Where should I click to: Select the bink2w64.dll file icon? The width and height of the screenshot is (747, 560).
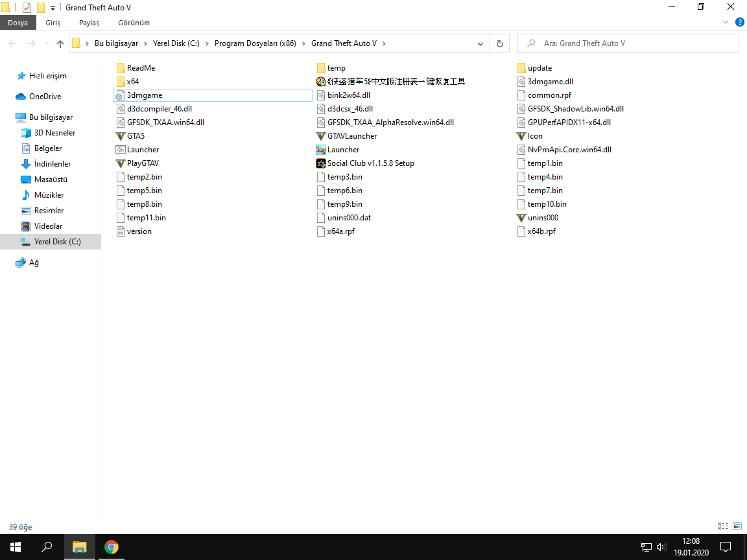(321, 95)
